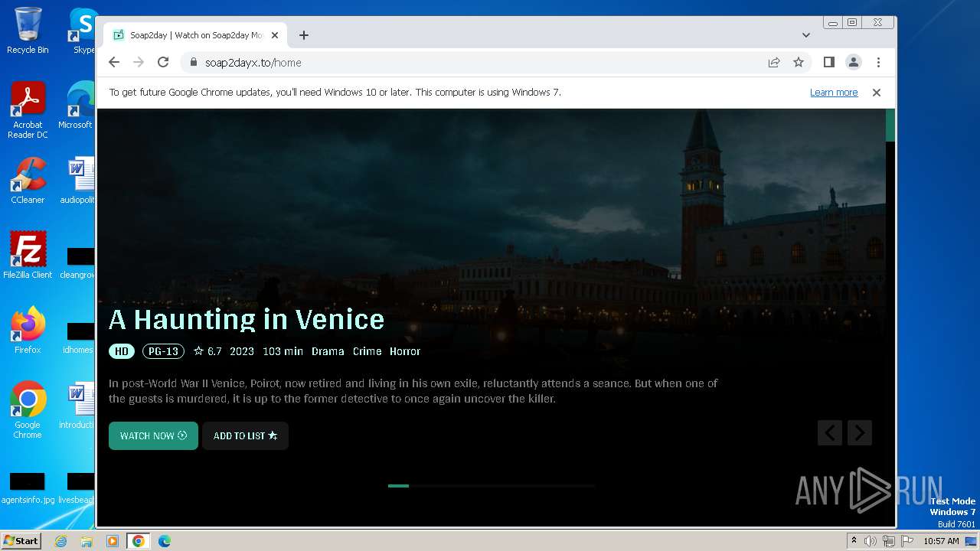The width and height of the screenshot is (980, 551).
Task: Open the Chrome side panel
Action: (x=828, y=62)
